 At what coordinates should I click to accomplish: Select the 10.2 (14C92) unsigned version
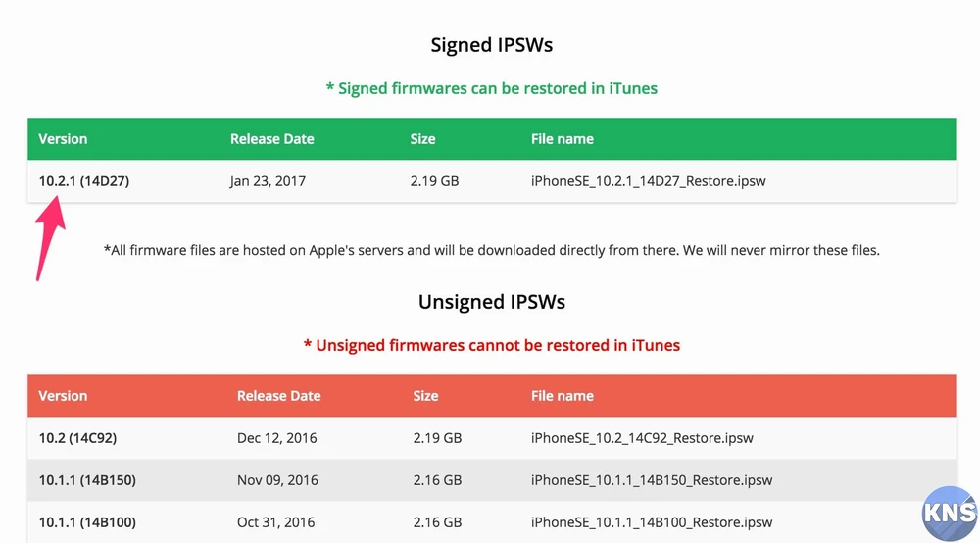point(77,438)
